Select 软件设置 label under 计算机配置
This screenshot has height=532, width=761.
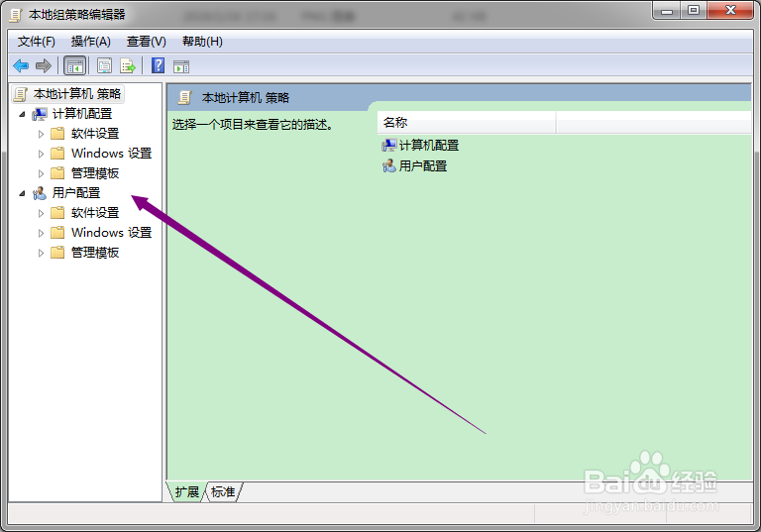coord(95,134)
